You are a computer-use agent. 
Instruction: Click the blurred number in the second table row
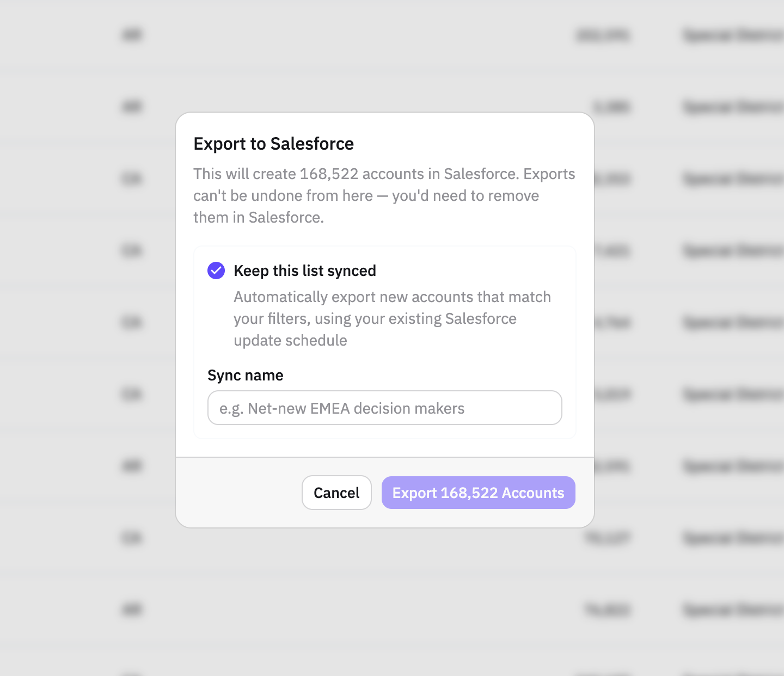click(x=612, y=107)
